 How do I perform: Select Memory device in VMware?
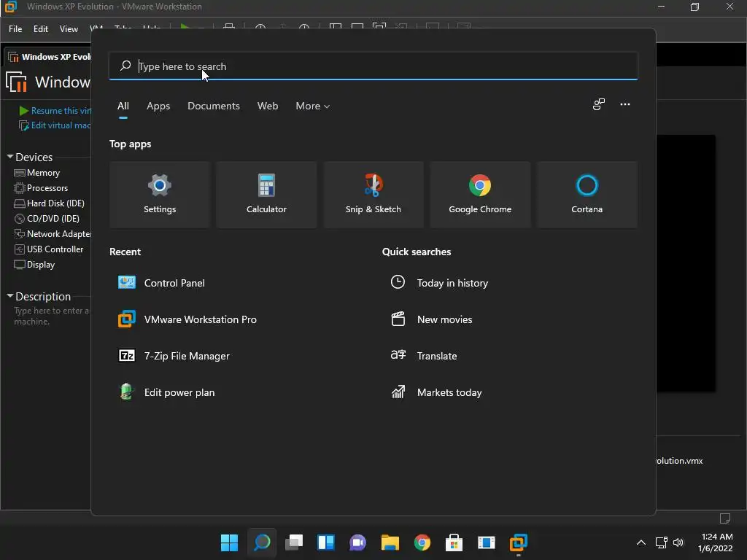(37, 173)
